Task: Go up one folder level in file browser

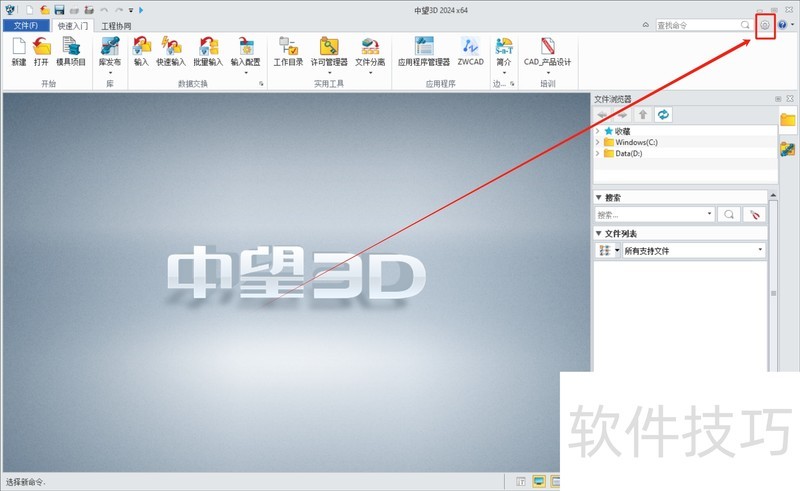Action: click(643, 114)
